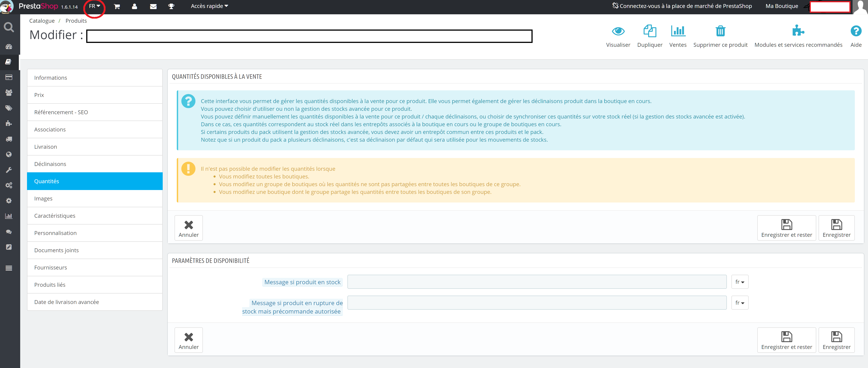This screenshot has width=868, height=368.
Task: Click Dupliquer to duplicate product
Action: [x=650, y=36]
